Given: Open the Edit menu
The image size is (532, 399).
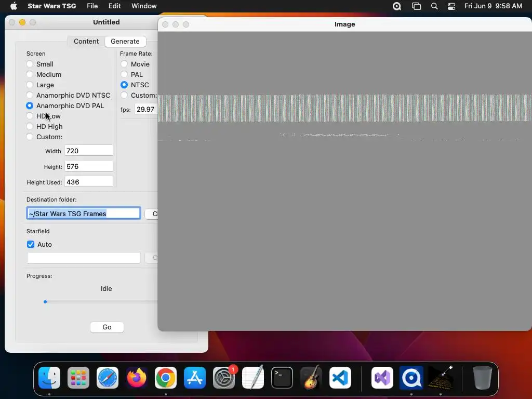Looking at the screenshot, I should tap(115, 6).
